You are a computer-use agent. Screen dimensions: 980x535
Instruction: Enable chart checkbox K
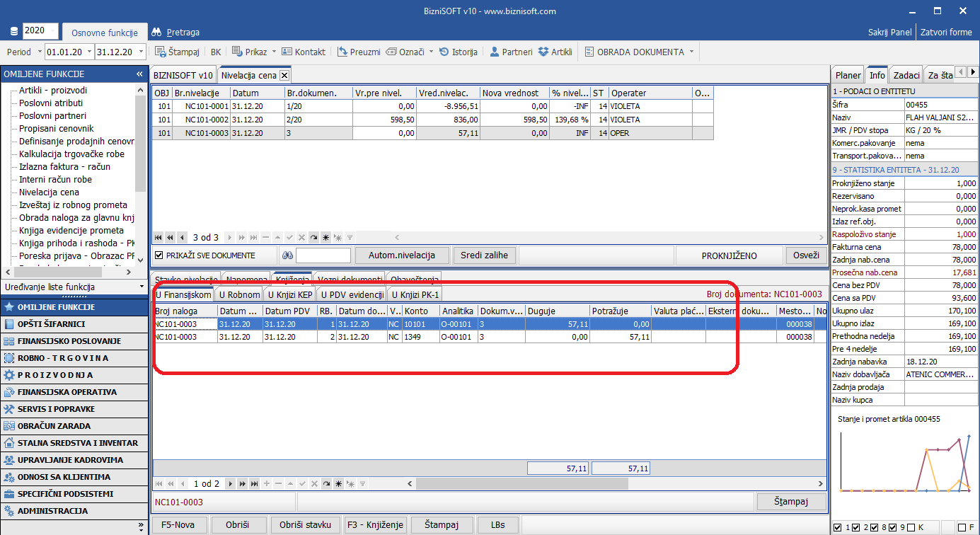coord(911,527)
